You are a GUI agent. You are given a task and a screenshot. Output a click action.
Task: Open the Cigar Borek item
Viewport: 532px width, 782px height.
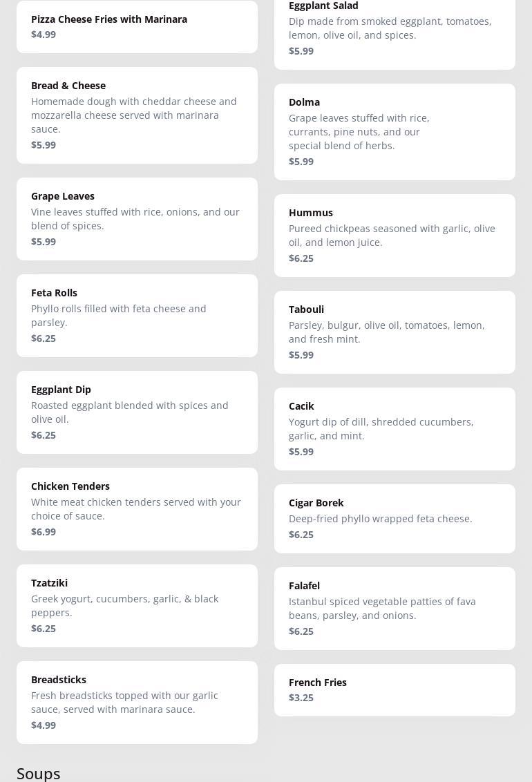pos(395,518)
